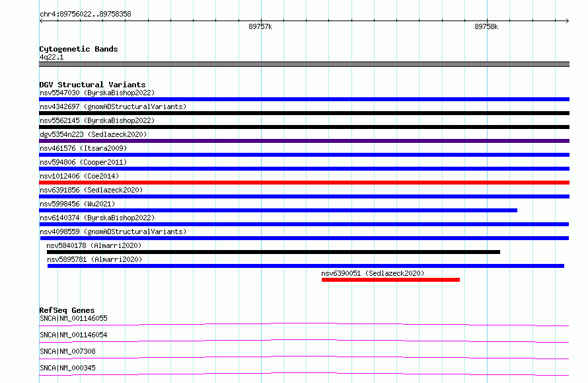Select the blue bar under nsv6391856
Viewport: 588px width, 383px height.
304,196
